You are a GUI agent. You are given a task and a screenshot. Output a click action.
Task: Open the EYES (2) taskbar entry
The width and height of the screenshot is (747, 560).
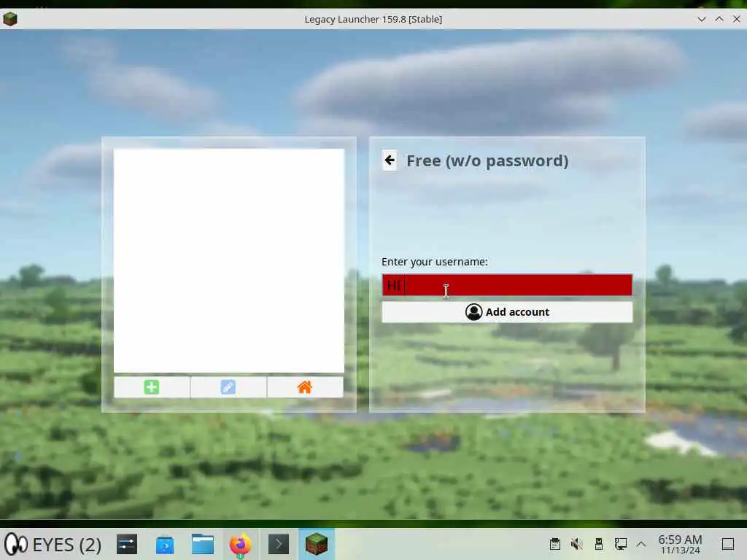point(53,544)
